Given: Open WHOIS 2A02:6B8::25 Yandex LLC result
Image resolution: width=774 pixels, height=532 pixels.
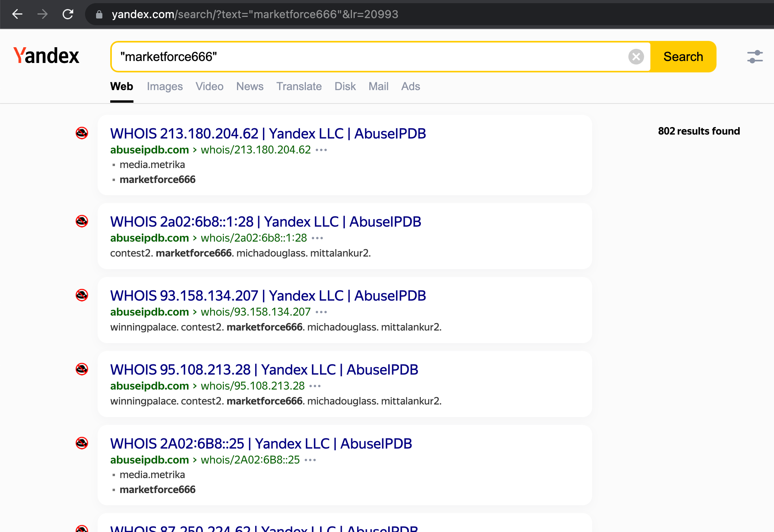Looking at the screenshot, I should pos(261,443).
